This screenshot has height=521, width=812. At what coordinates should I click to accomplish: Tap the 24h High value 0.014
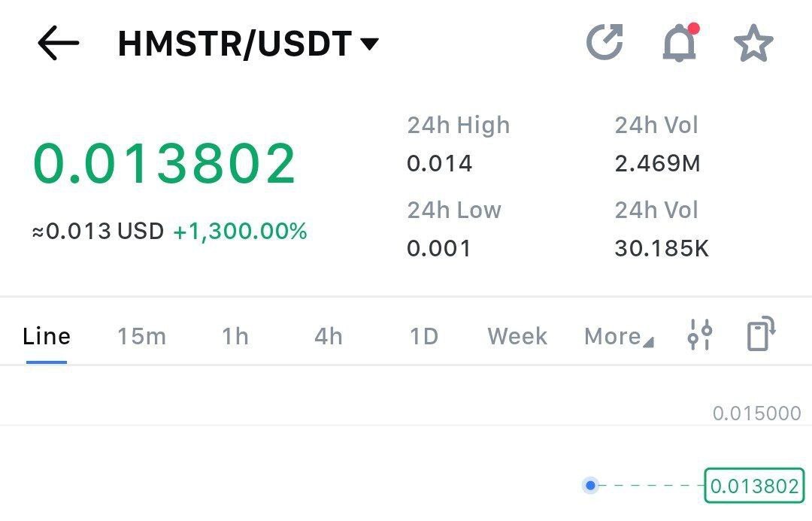tap(440, 163)
